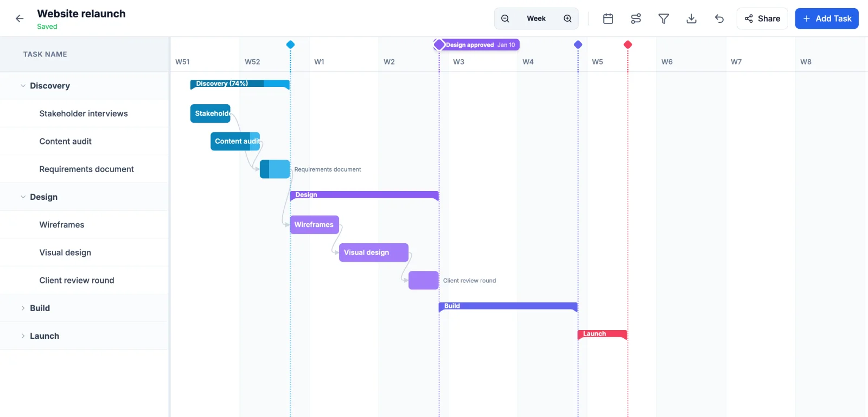Select the Stakeholder interviews row in task list
This screenshot has width=868, height=417.
pyautogui.click(x=85, y=113)
